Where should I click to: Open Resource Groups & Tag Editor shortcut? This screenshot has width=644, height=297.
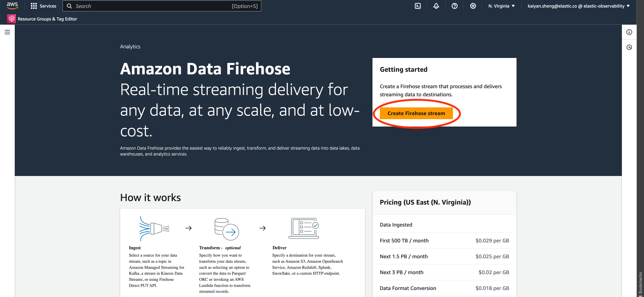coord(47,19)
